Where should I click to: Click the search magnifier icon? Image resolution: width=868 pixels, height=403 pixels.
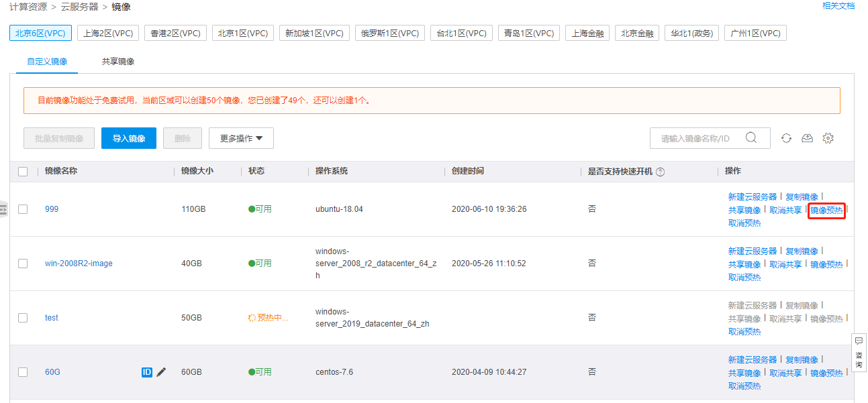(751, 137)
